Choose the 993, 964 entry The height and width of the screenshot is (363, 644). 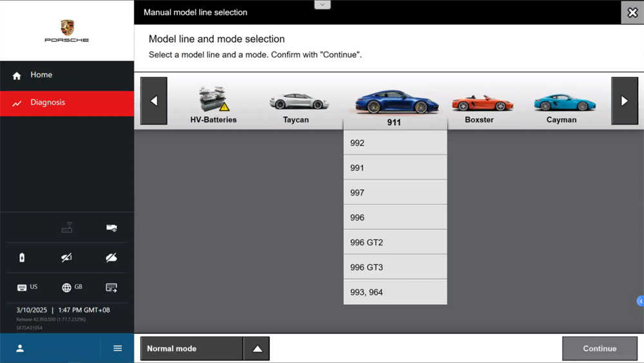tap(395, 292)
